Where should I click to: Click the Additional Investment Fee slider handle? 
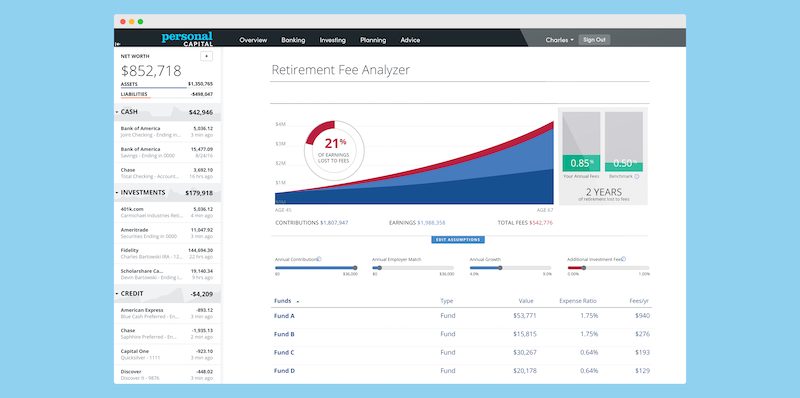point(584,268)
